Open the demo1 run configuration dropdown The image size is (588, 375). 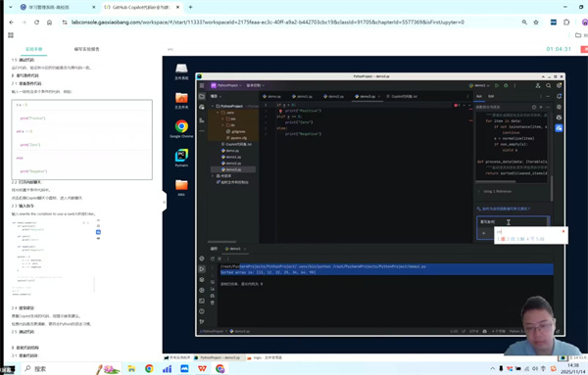pos(479,85)
